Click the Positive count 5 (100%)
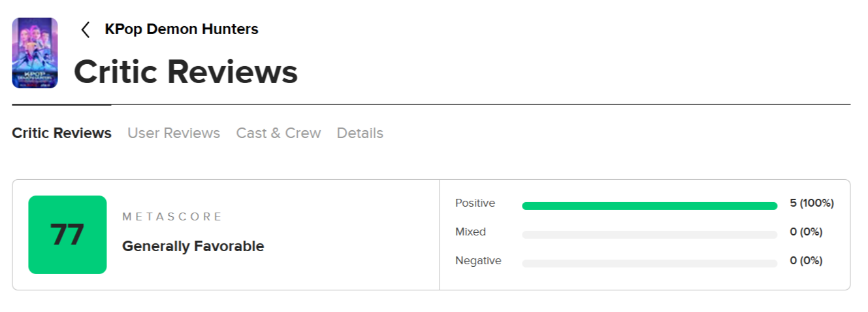This screenshot has width=868, height=312. (x=812, y=203)
